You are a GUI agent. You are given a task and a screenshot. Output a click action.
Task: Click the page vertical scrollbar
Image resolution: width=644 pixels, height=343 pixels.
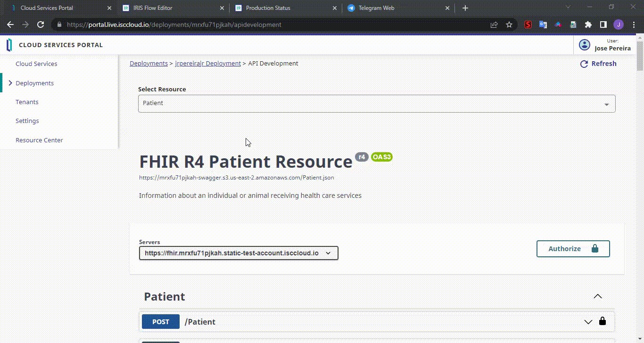pos(640,57)
